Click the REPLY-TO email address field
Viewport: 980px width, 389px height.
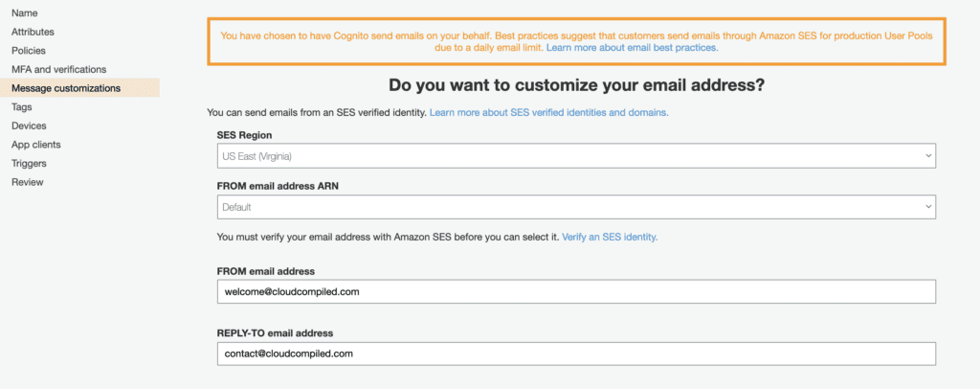point(576,354)
